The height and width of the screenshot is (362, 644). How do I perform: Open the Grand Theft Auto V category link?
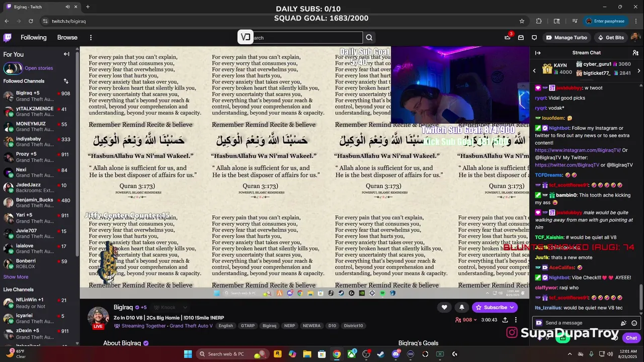coord(192,326)
